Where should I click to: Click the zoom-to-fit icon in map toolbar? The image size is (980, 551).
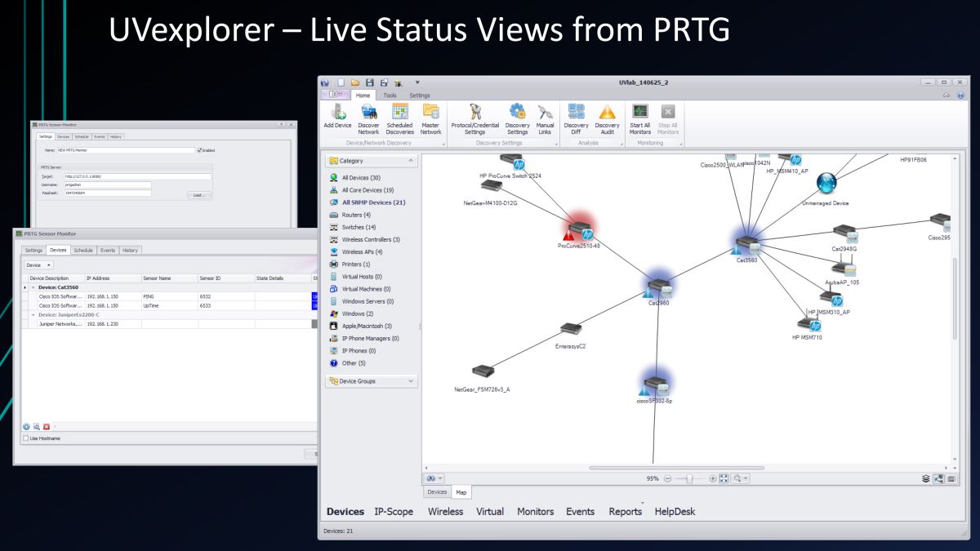coord(724,477)
